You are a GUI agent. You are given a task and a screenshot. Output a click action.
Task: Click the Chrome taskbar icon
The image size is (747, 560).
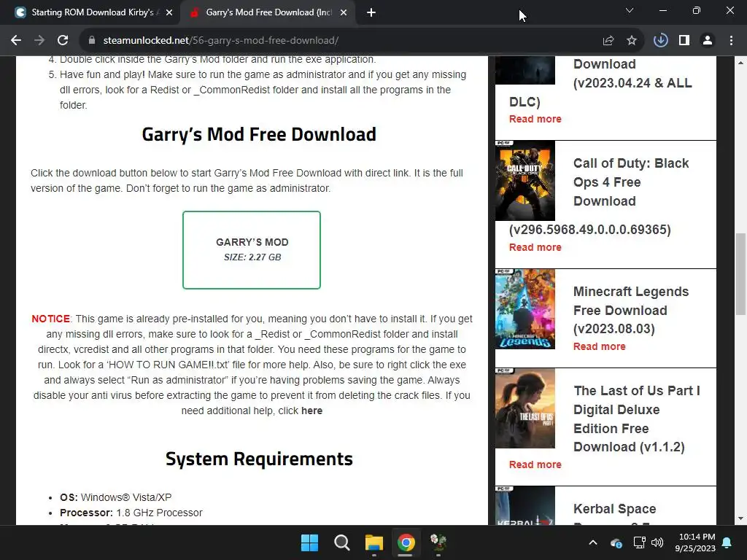(406, 542)
